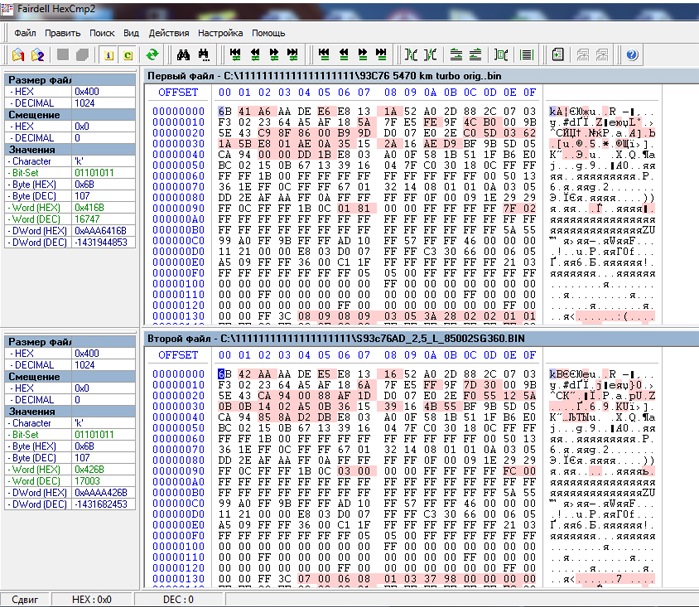Viewport: 699px width, 607px height.
Task: Jump to last difference, dashed-underline fast-forward-end icon
Action: (x=292, y=55)
